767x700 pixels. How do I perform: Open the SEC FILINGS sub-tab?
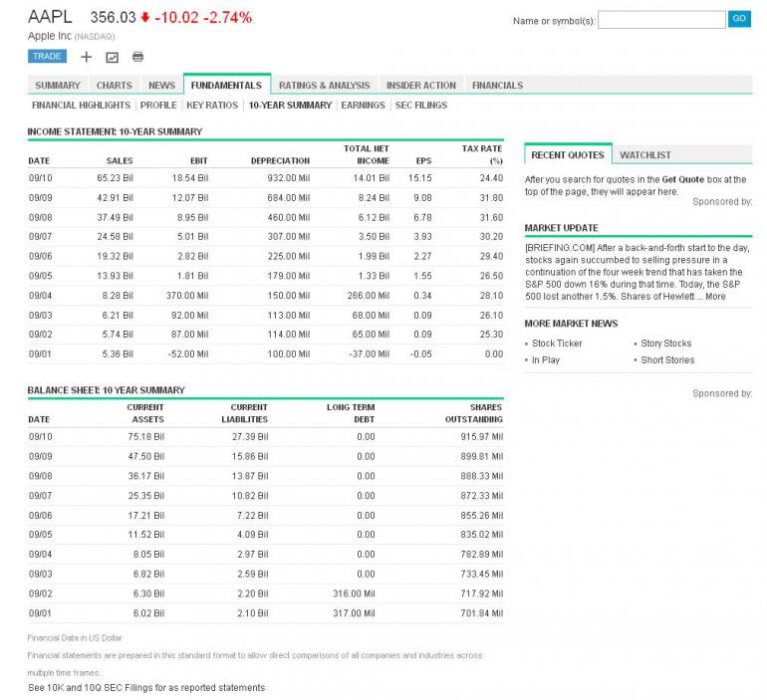(x=421, y=106)
